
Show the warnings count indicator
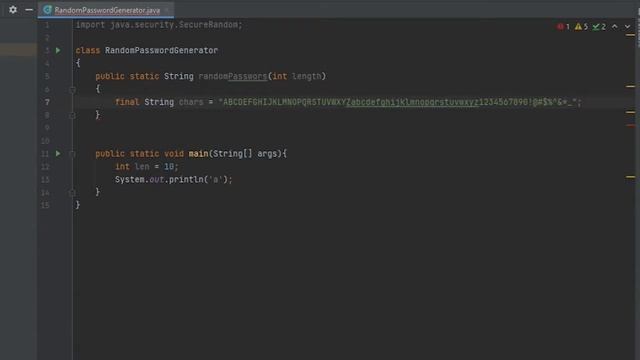coord(581,27)
